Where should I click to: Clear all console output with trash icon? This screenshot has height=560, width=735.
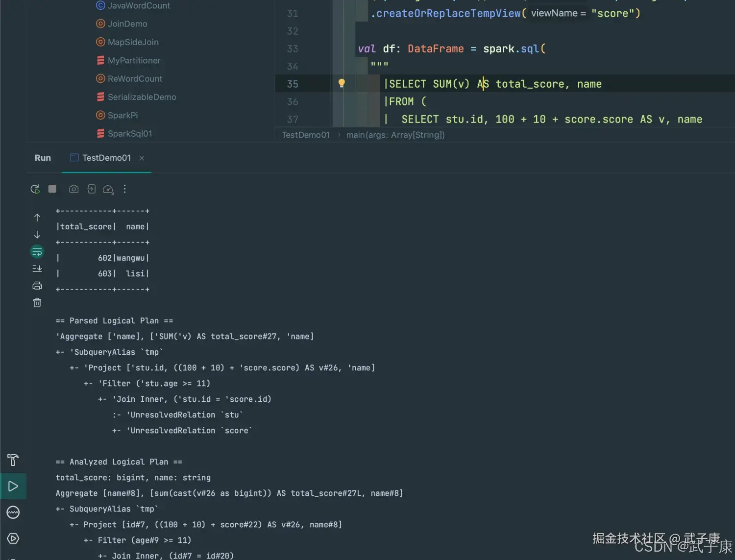pyautogui.click(x=37, y=303)
